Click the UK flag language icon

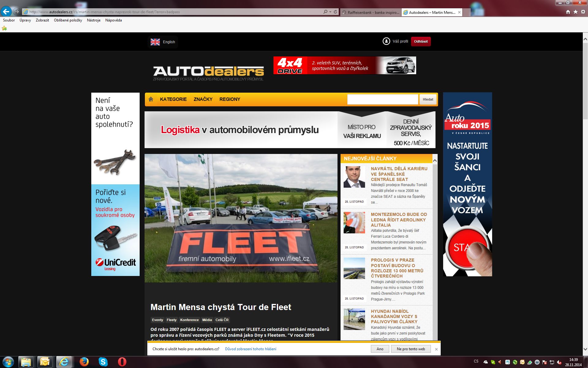(155, 42)
